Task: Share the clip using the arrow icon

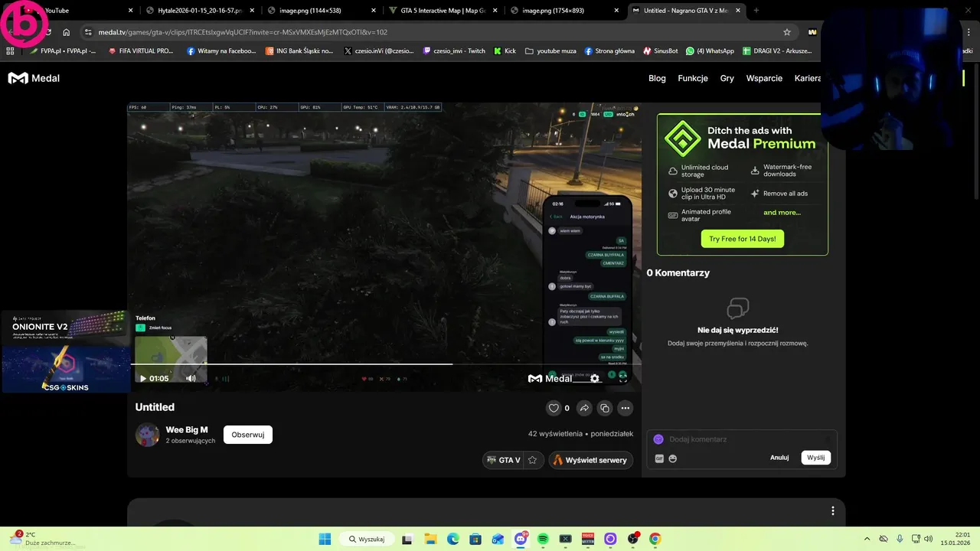Action: (x=584, y=408)
